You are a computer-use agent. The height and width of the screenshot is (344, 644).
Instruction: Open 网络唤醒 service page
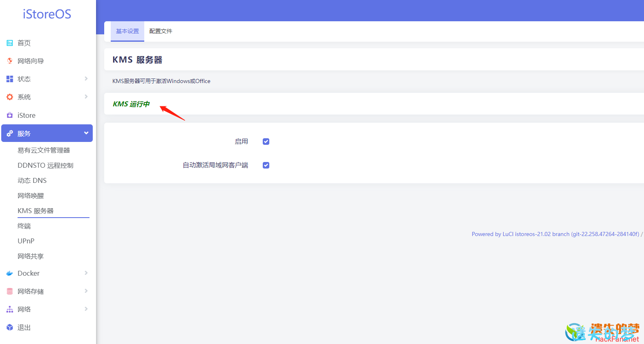31,196
